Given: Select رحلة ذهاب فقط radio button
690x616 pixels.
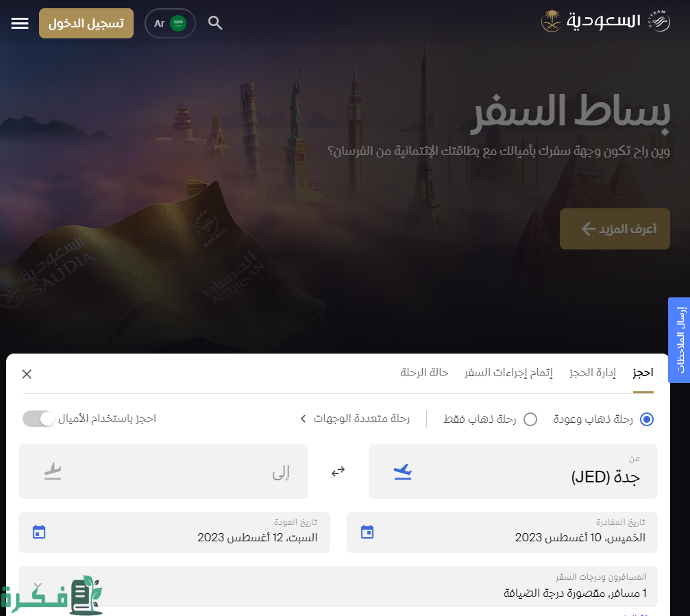Looking at the screenshot, I should pos(530,419).
